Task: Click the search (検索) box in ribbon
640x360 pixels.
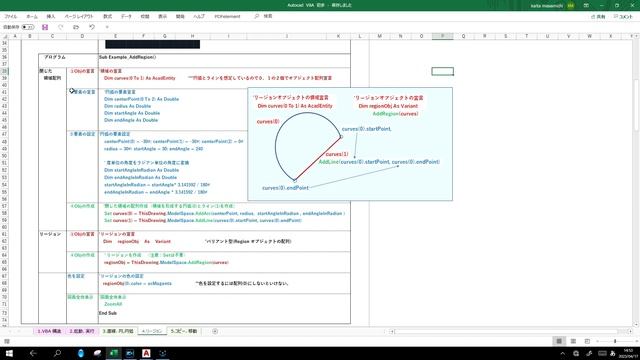Action: click(x=264, y=16)
